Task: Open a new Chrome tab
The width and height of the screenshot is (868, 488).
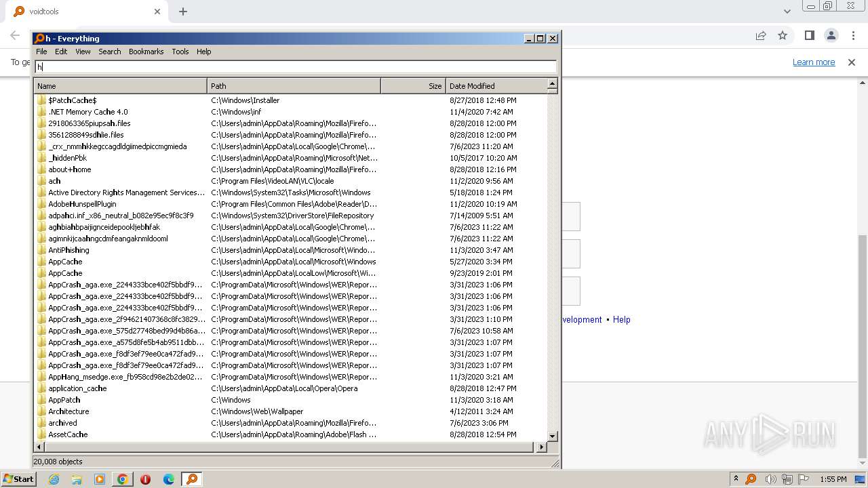Action: tap(183, 12)
